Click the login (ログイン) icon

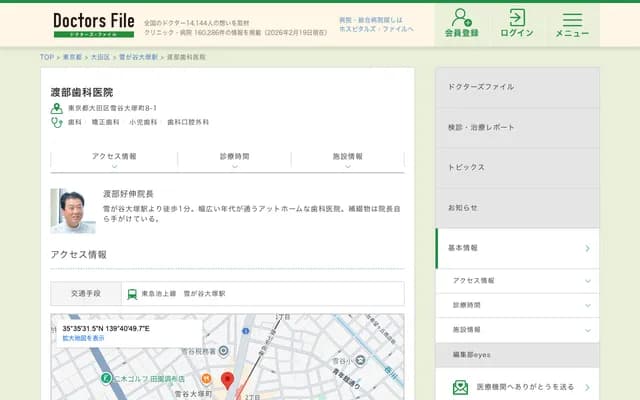coord(516,23)
